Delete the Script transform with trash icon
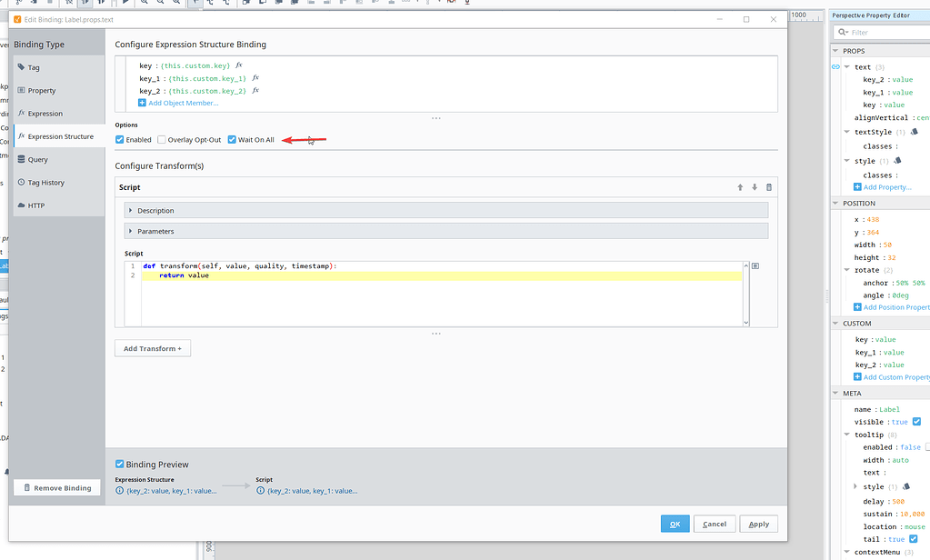930x560 pixels. 769,187
